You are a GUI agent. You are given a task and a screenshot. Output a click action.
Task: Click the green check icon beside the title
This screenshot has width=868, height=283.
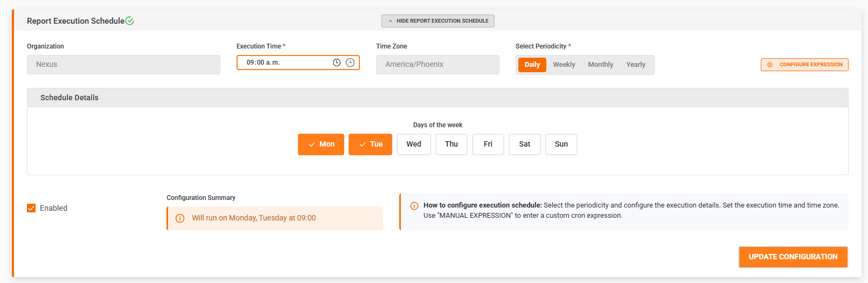(130, 21)
